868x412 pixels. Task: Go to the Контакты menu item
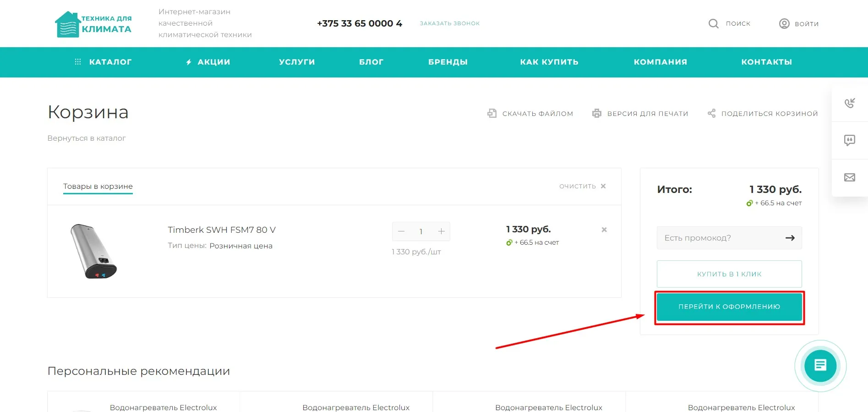coord(766,62)
